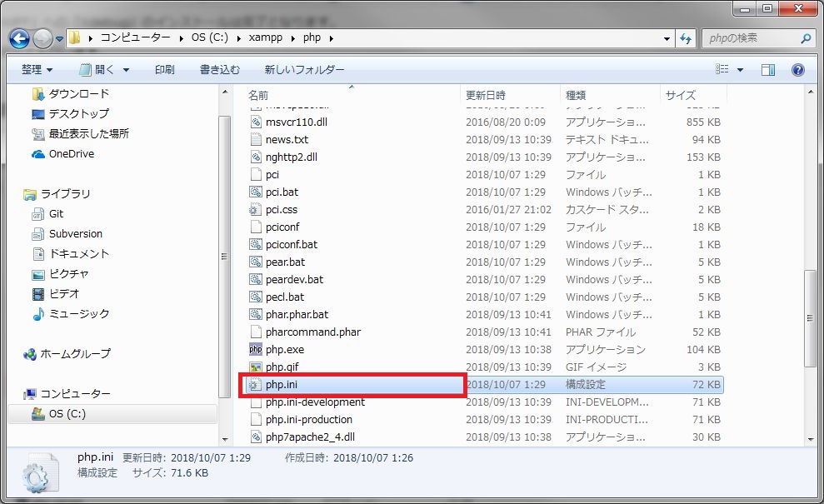Image resolution: width=824 pixels, height=504 pixels.
Task: Select the php.exe file icon
Action: click(256, 350)
